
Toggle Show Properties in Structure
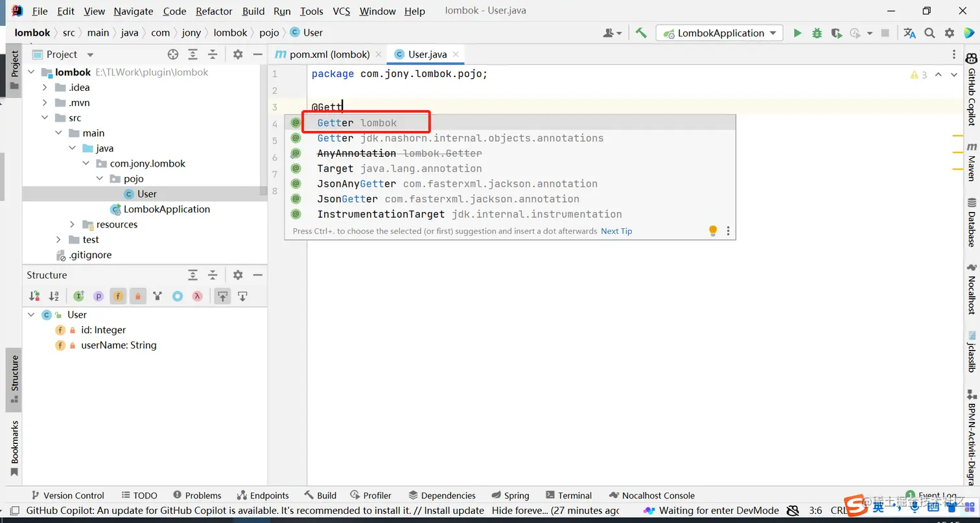coord(99,296)
